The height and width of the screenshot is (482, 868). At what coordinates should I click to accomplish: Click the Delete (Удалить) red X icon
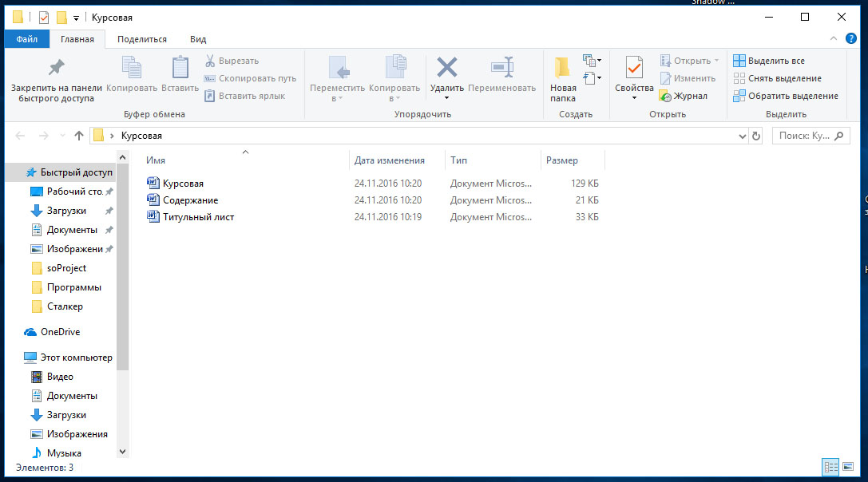pos(446,67)
